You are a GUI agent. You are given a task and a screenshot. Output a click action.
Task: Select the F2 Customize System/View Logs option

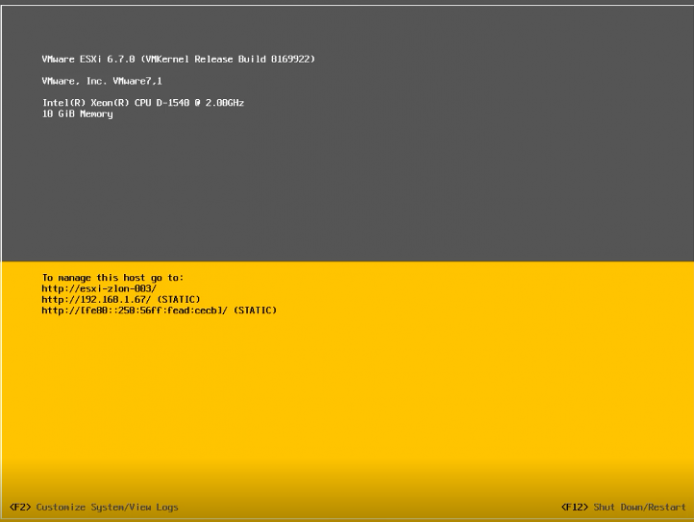click(94, 507)
